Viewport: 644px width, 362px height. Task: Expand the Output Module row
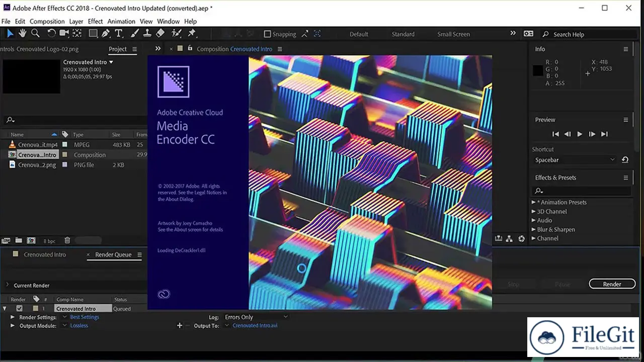click(x=13, y=326)
